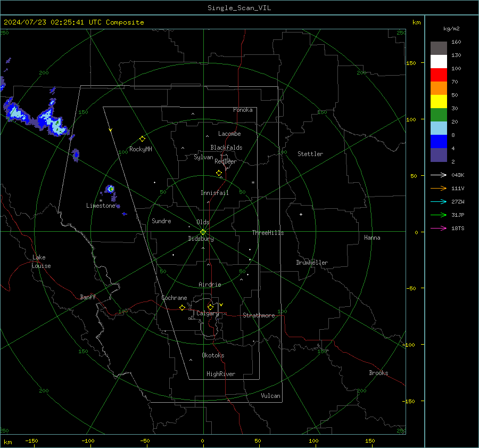Viewport: 479px width, 448px height.
Task: Click the Brooks town label
Action: point(378,373)
